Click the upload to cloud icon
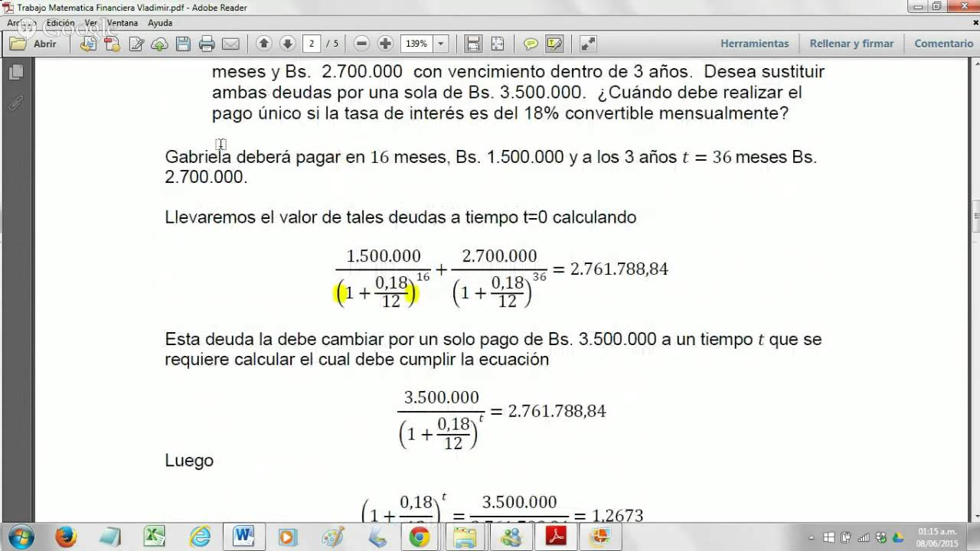 point(159,44)
